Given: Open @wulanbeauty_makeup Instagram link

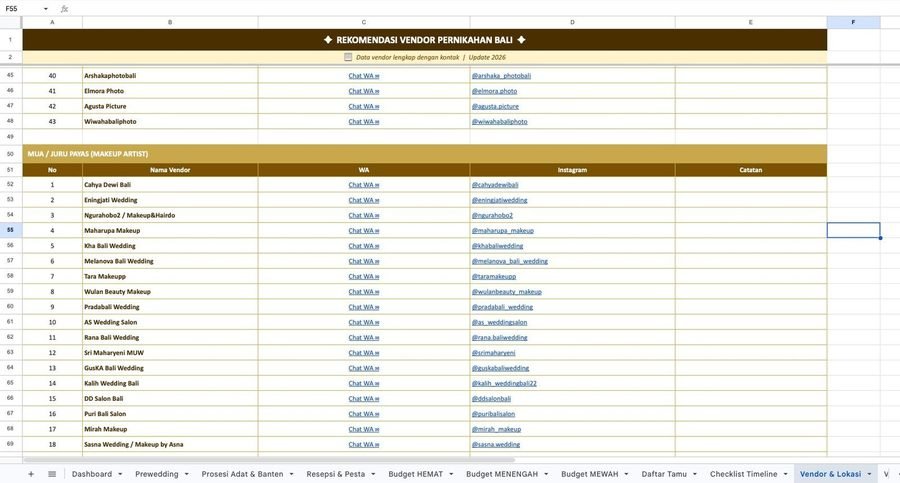Looking at the screenshot, I should (506, 292).
